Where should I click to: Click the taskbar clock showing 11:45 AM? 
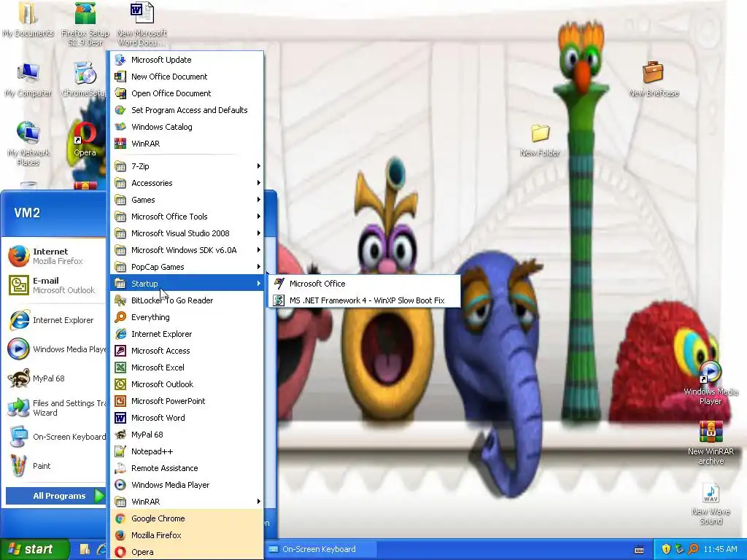(x=720, y=549)
